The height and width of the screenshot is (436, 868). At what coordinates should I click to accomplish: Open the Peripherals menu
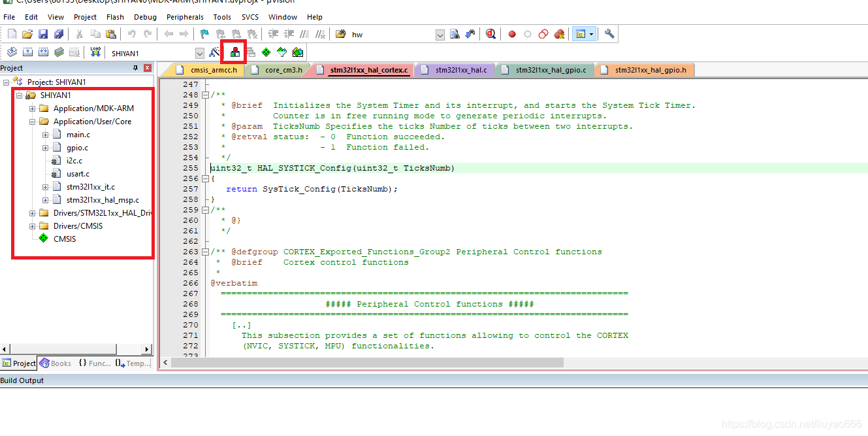[x=185, y=17]
